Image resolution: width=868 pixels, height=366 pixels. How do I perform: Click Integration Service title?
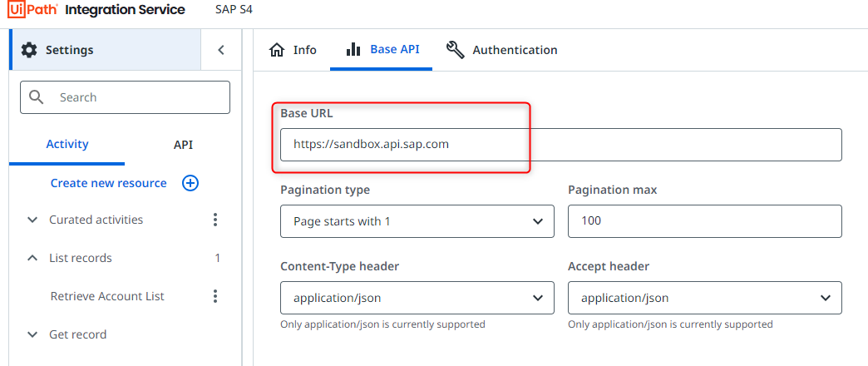pos(125,9)
